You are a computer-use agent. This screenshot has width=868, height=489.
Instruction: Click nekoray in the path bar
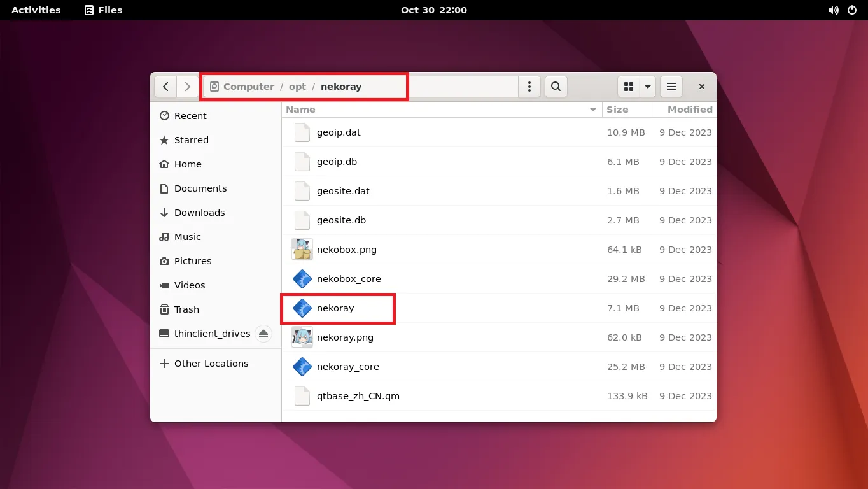pyautogui.click(x=341, y=87)
